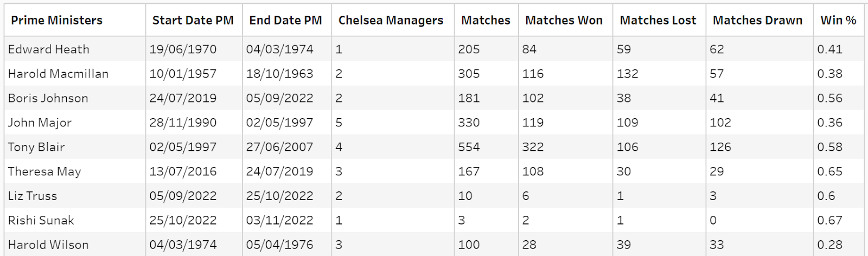Click the Theresa May cell
Screen dimensions: 868x256
click(x=44, y=171)
